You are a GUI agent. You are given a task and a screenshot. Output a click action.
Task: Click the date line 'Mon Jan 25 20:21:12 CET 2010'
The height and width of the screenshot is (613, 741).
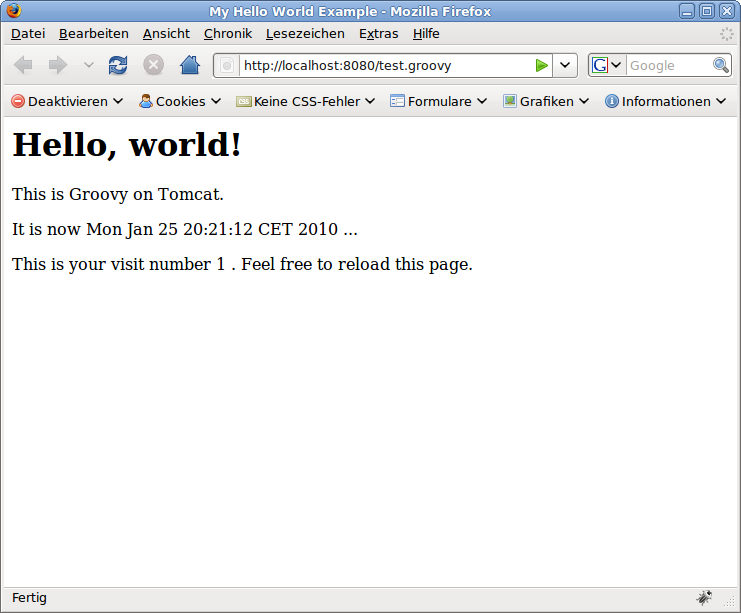212,229
